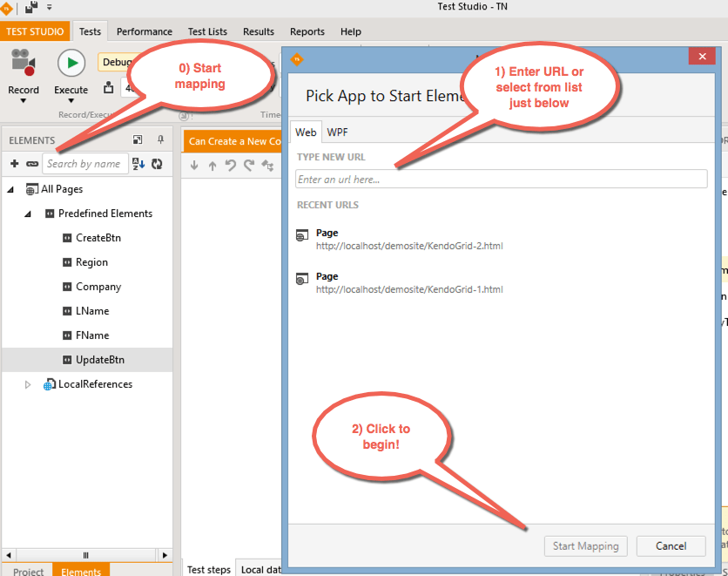Screen dimensions: 728x576
Task: Select the UpdateBtn element
Action: pos(100,360)
